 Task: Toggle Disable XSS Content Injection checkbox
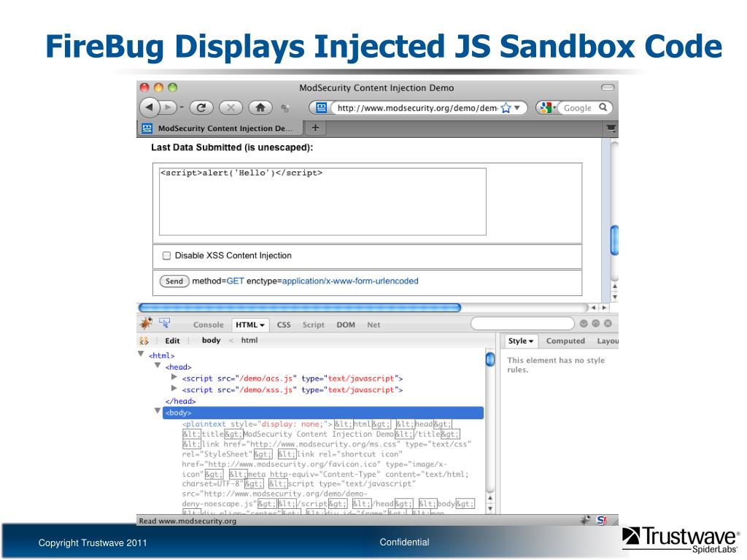(166, 256)
